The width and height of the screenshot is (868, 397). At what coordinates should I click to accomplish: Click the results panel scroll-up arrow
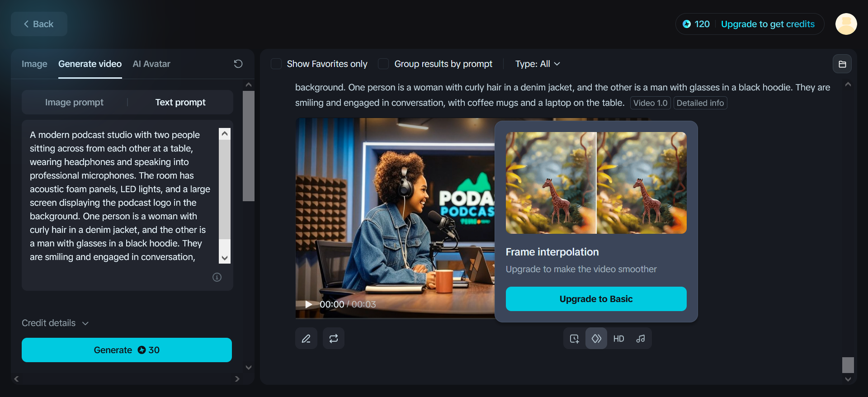pos(848,85)
